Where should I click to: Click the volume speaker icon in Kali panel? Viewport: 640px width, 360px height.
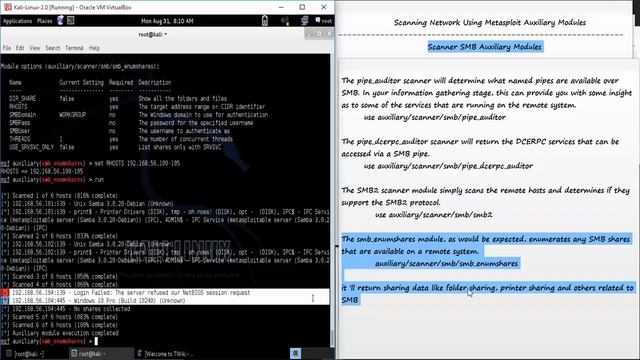click(284, 20)
